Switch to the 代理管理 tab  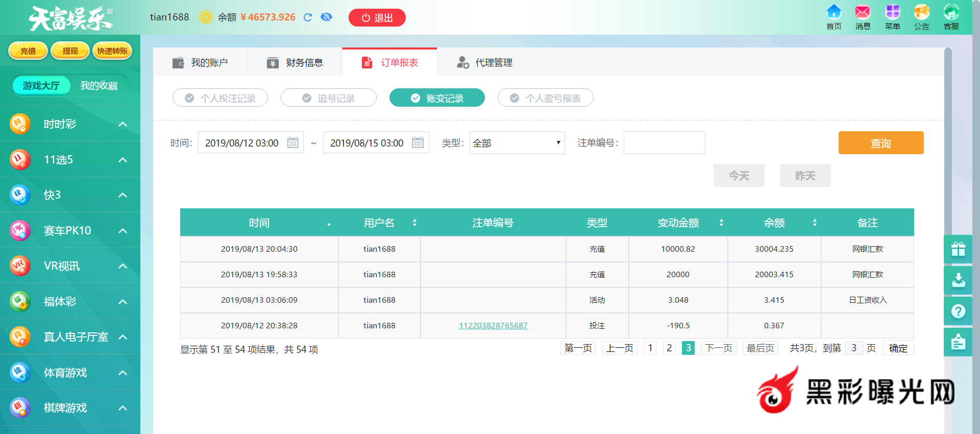484,63
